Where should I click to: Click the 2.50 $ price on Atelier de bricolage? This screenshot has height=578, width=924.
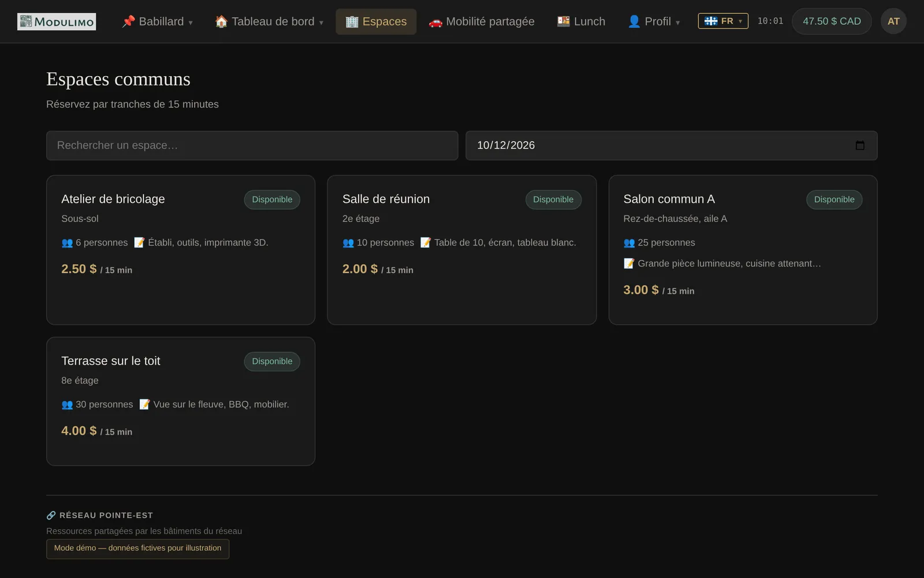pyautogui.click(x=79, y=269)
